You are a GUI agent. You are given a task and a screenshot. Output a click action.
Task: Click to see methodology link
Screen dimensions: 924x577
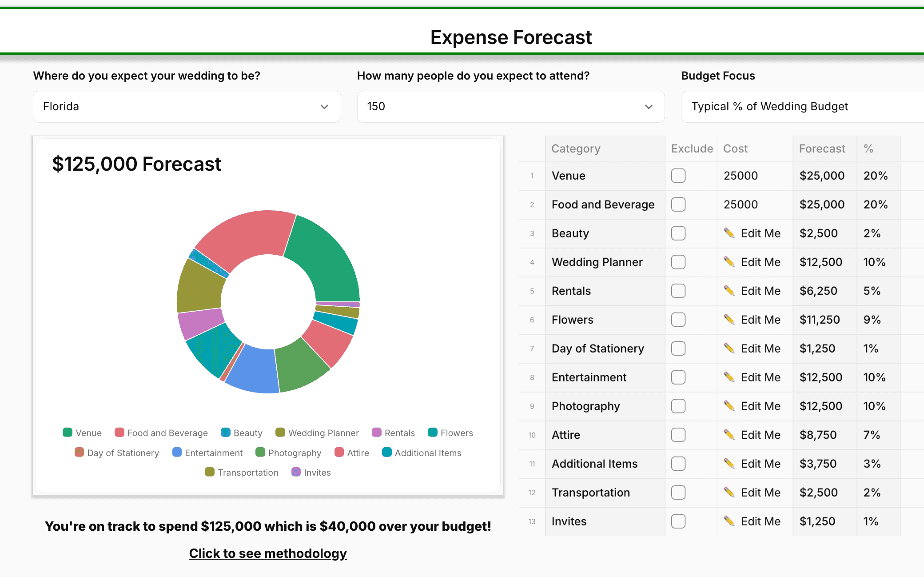(267, 553)
